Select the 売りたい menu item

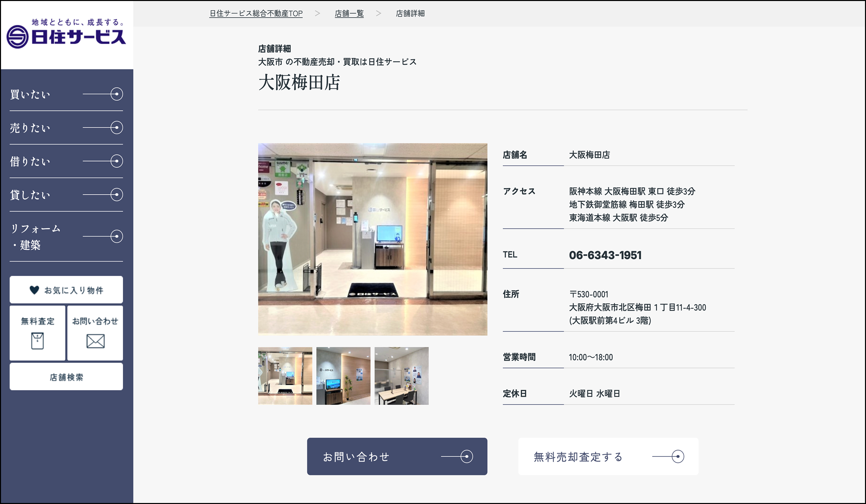30,128
